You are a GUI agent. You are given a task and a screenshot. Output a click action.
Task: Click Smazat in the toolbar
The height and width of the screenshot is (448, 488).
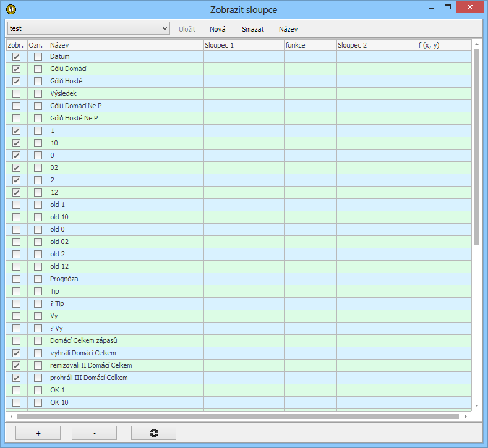[253, 29]
